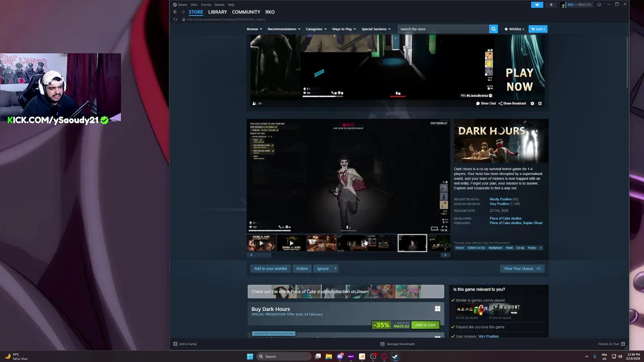Click Show Chat on broadcast
The width and height of the screenshot is (644, 362).
click(x=486, y=104)
